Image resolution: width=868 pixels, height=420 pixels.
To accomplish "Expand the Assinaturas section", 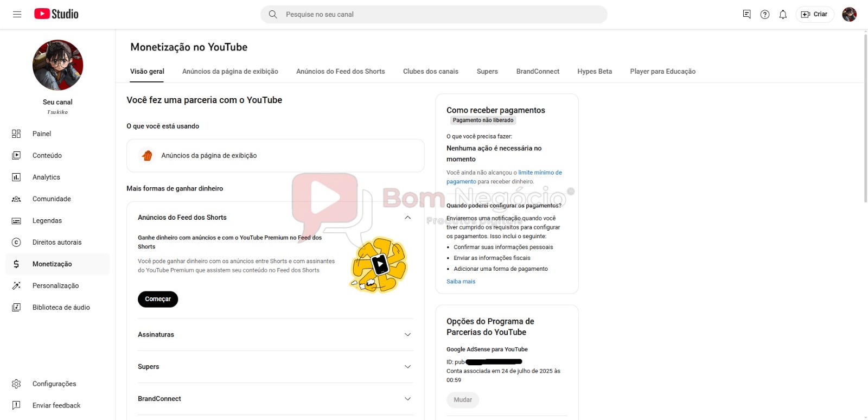I will coord(408,335).
